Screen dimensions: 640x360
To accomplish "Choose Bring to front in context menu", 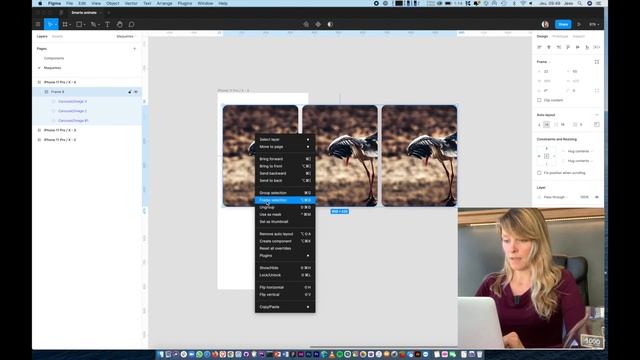I will (x=285, y=167).
